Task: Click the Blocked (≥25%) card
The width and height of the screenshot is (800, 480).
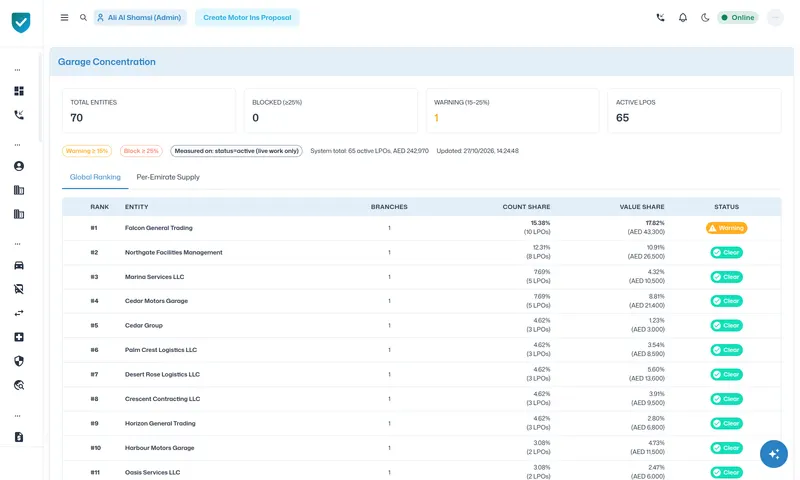Action: coord(331,111)
